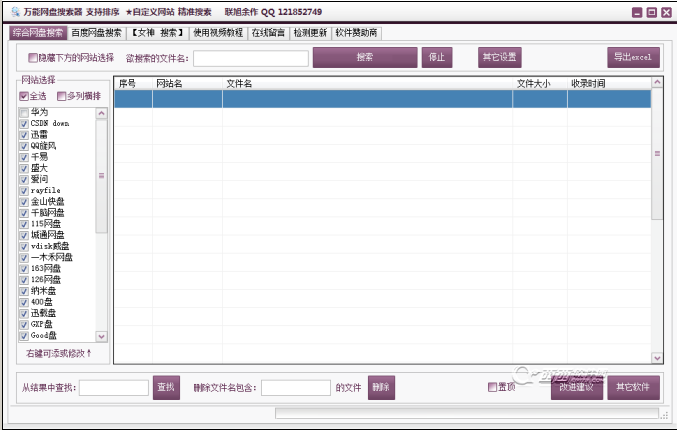Maximize the window using the title bar button
This screenshot has width=677, height=430.
[651, 12]
